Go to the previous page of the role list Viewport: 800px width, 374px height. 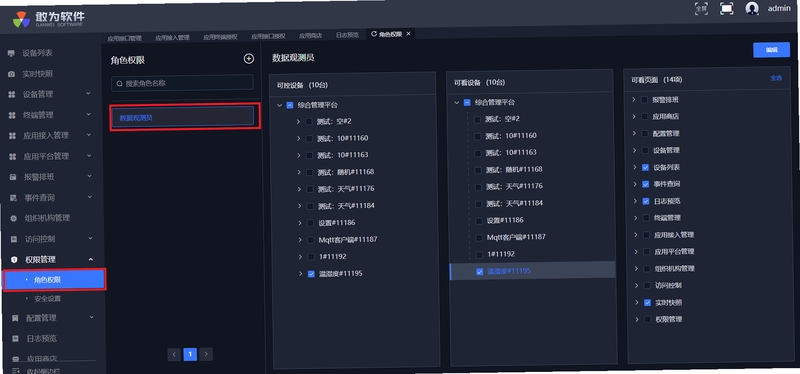[x=174, y=354]
